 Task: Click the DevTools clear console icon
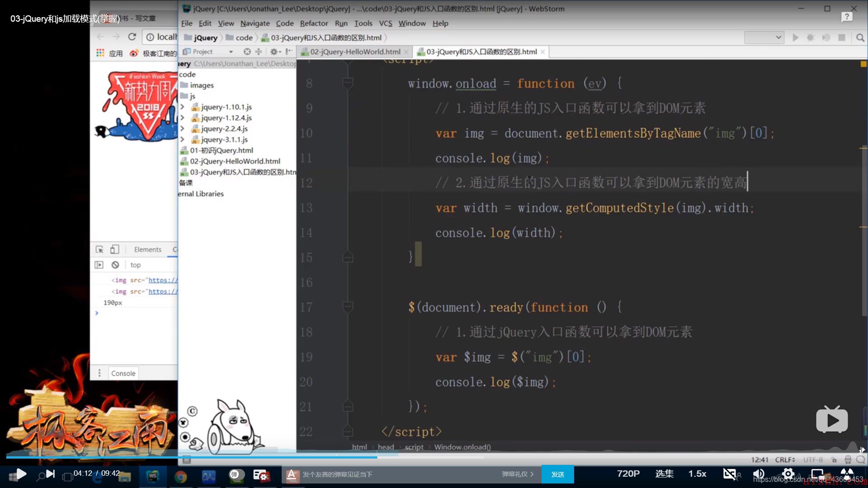[x=115, y=265]
